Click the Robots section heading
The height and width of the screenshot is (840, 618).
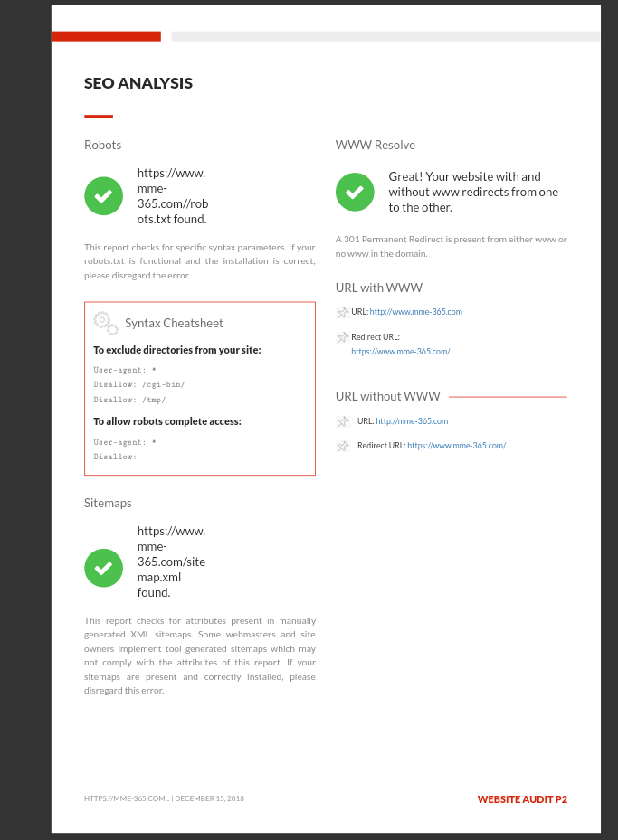click(102, 145)
